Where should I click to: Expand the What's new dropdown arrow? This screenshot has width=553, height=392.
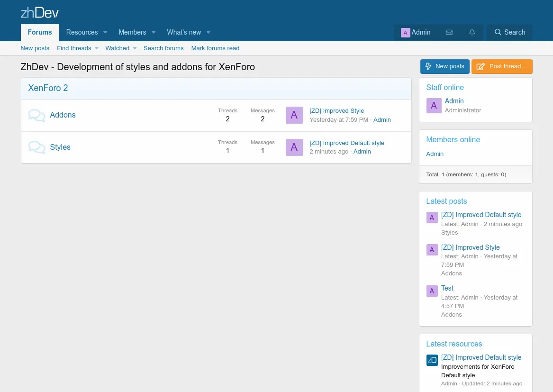tap(208, 33)
